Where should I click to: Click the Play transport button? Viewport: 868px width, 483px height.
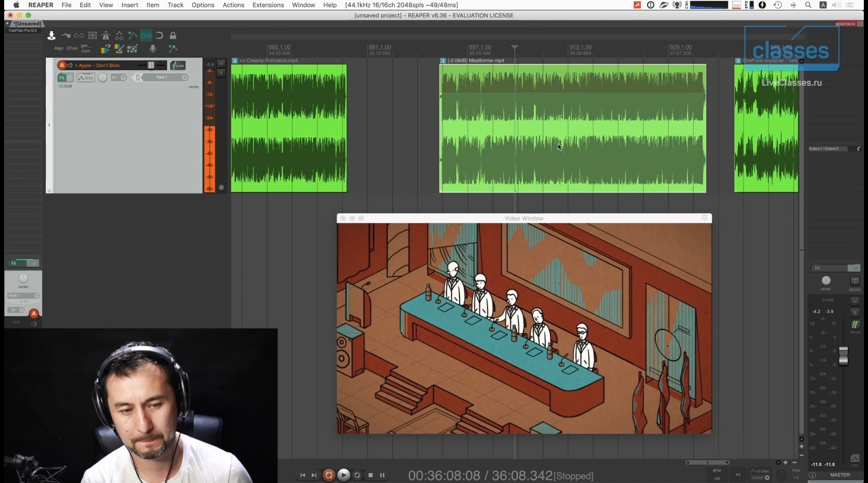(343, 475)
